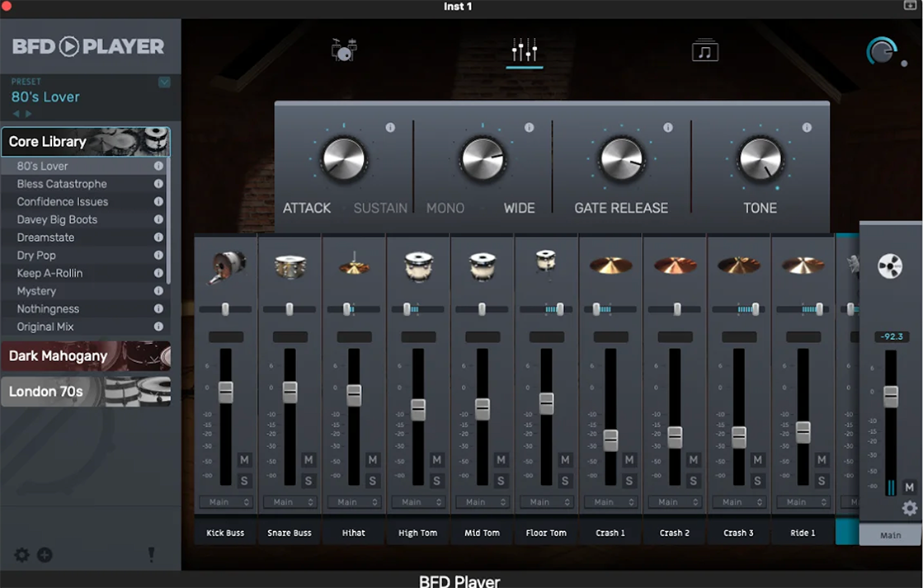Select the Core Library kit
Screen dimensions: 923x588
tap(86, 141)
